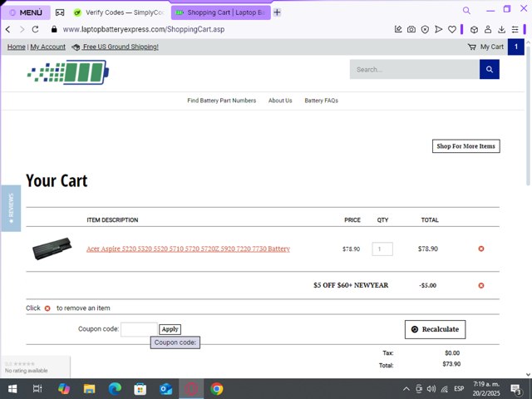532x399 pixels.
Task: Go forward with the forward arrow
Action: 22,30
